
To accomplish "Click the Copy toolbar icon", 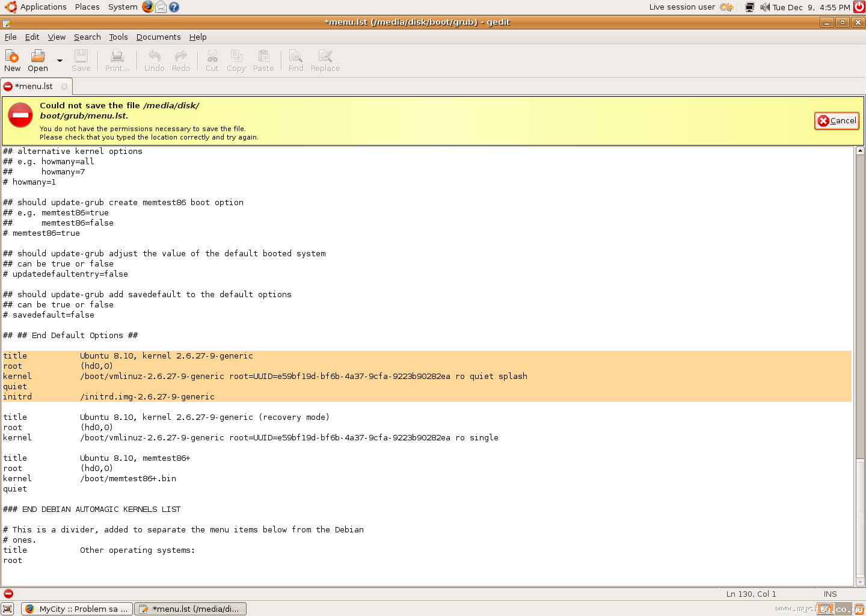I will (x=236, y=60).
